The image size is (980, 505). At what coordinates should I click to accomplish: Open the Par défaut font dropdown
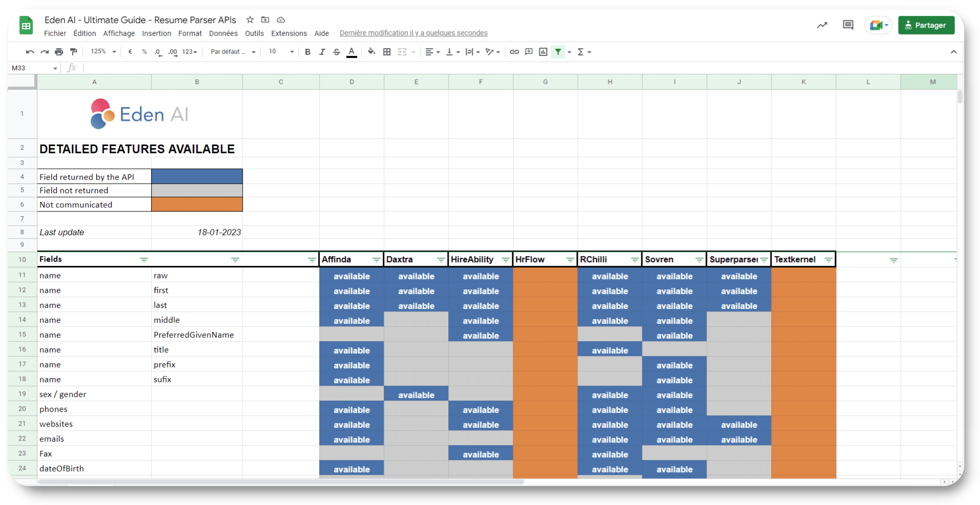[x=233, y=52]
